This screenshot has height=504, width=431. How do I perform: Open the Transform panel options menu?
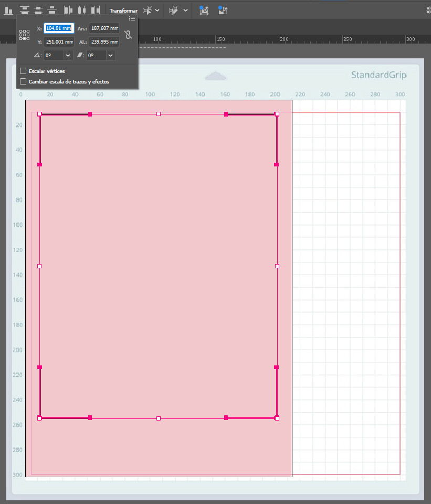pyautogui.click(x=132, y=18)
